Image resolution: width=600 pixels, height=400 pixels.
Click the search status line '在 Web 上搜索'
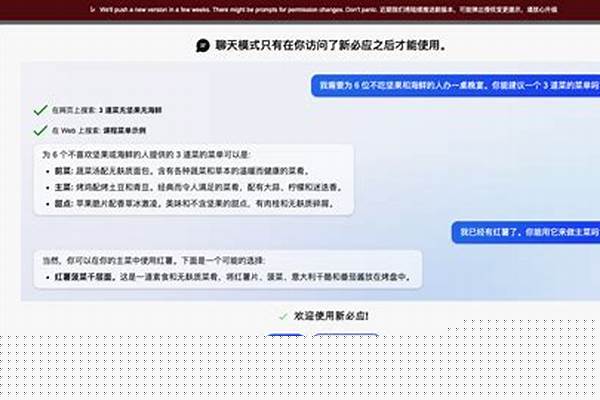pos(99,131)
